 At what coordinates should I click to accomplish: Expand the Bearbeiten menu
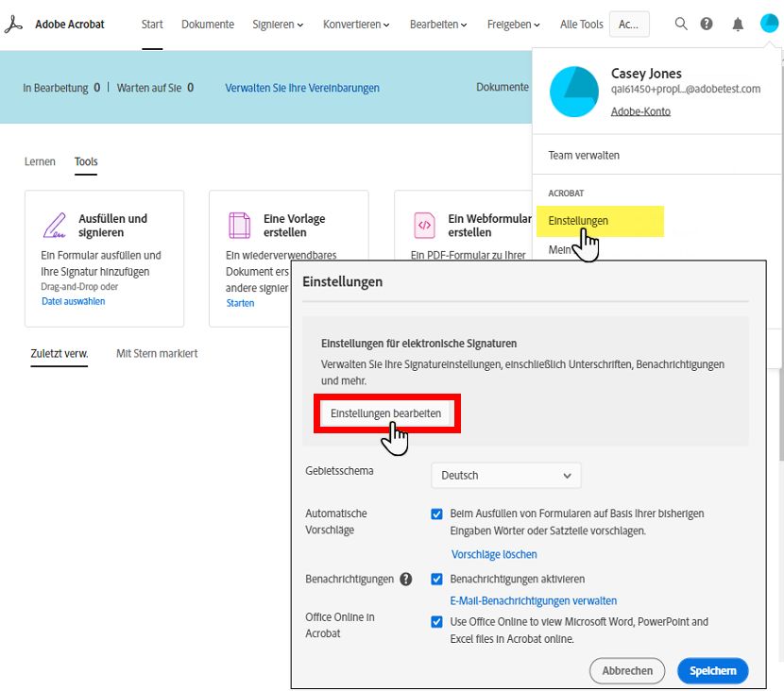(438, 25)
